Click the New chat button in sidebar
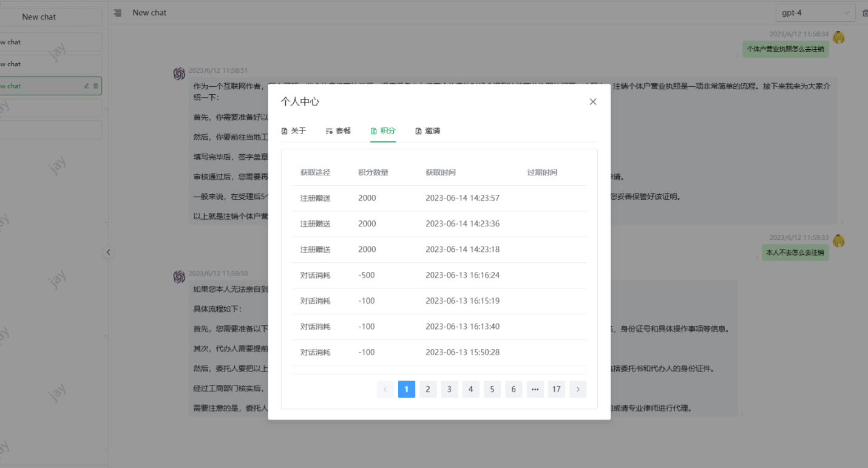Image resolution: width=868 pixels, height=468 pixels. click(x=39, y=17)
